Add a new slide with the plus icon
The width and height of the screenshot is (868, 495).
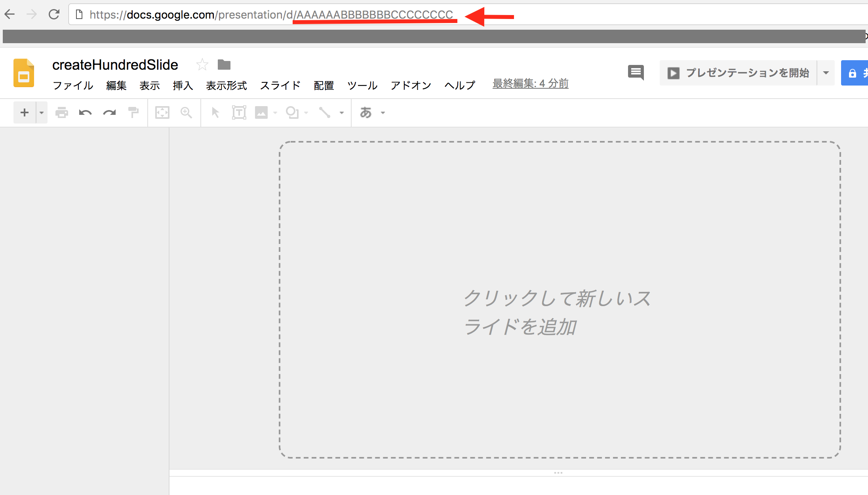(24, 112)
